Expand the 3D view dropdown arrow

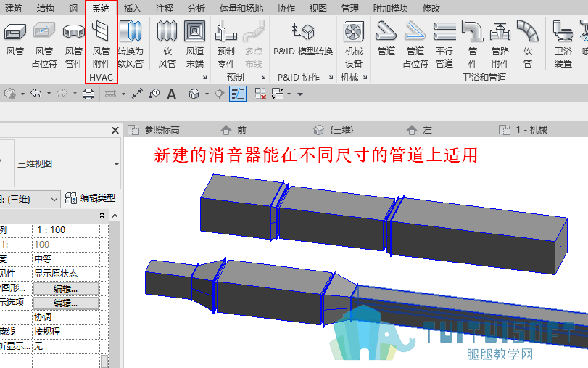tap(207, 94)
